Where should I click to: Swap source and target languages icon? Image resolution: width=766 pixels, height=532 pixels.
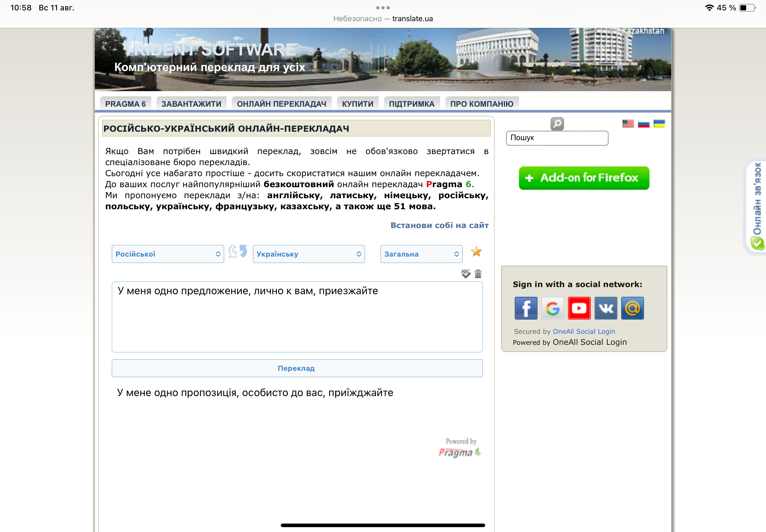click(238, 252)
